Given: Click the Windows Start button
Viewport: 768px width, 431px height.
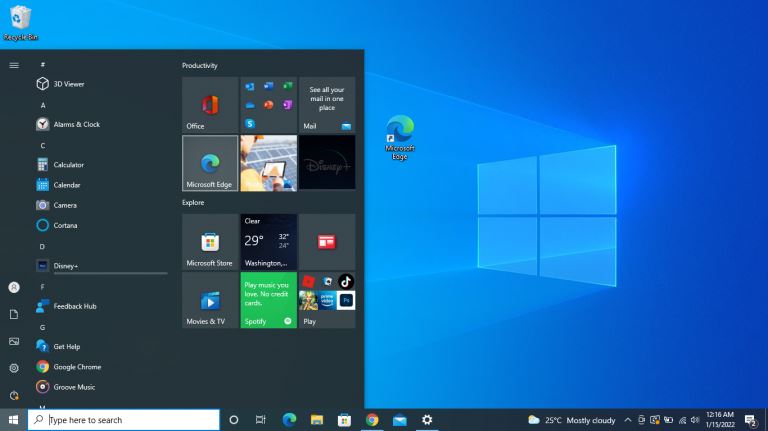Looking at the screenshot, I should 14,420.
